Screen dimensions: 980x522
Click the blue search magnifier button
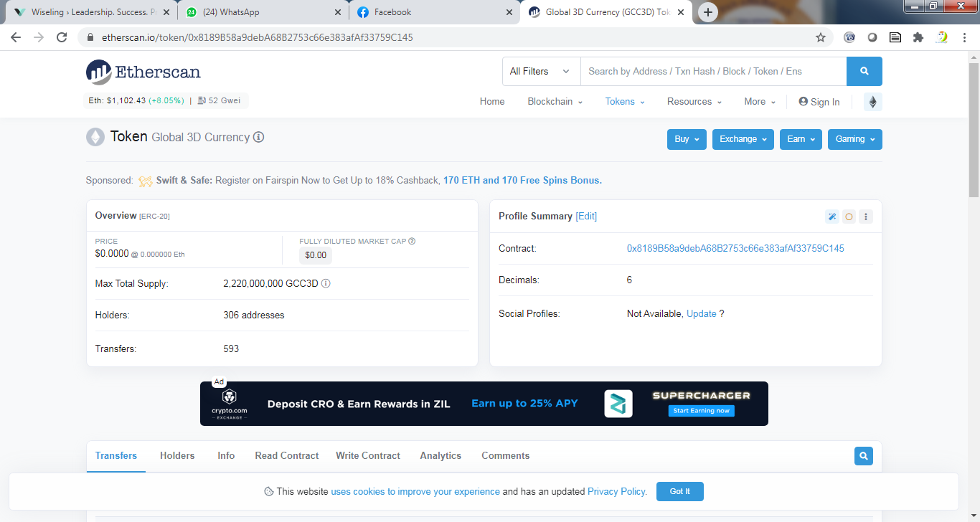(x=864, y=71)
